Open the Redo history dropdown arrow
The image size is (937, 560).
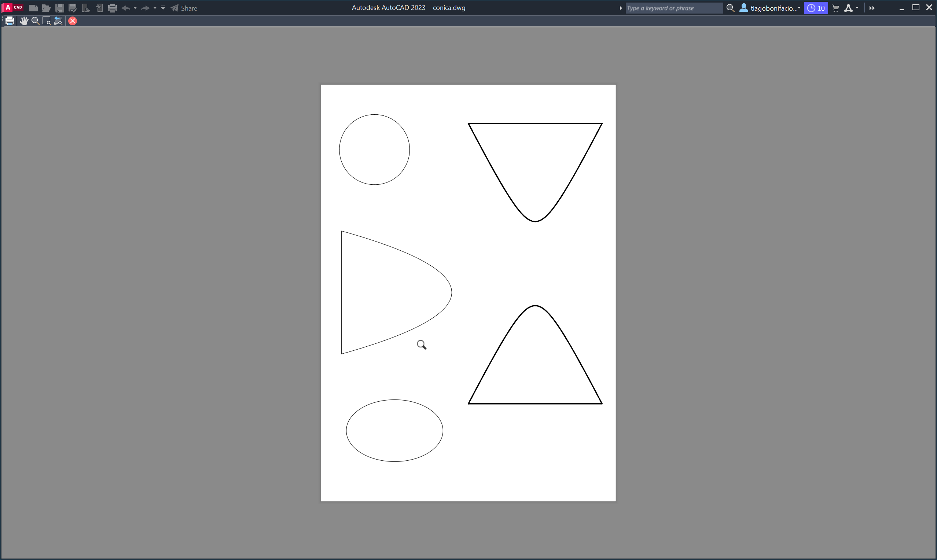pos(155,8)
